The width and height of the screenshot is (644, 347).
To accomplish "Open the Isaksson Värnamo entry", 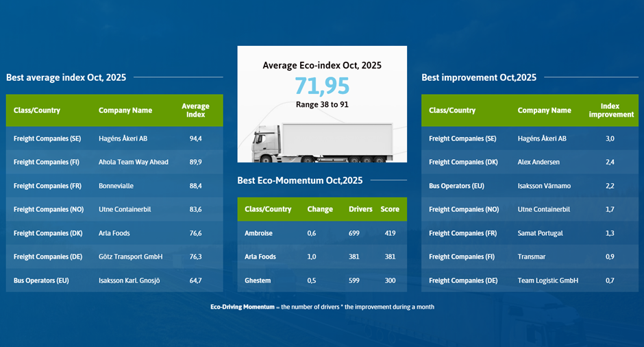I will click(x=544, y=186).
